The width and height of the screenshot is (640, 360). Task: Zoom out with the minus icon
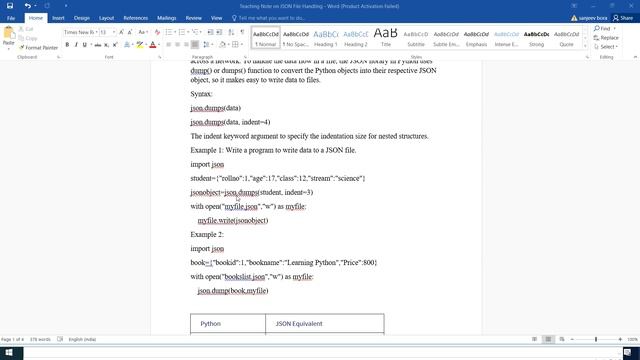pyautogui.click(x=572, y=339)
